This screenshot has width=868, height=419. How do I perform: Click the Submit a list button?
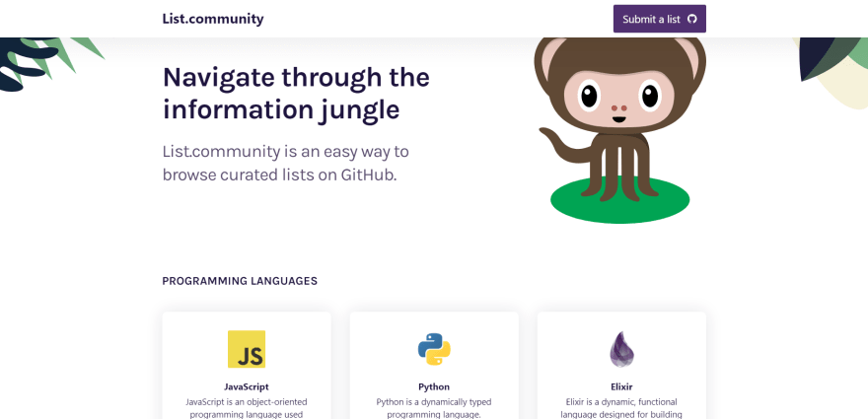click(659, 19)
